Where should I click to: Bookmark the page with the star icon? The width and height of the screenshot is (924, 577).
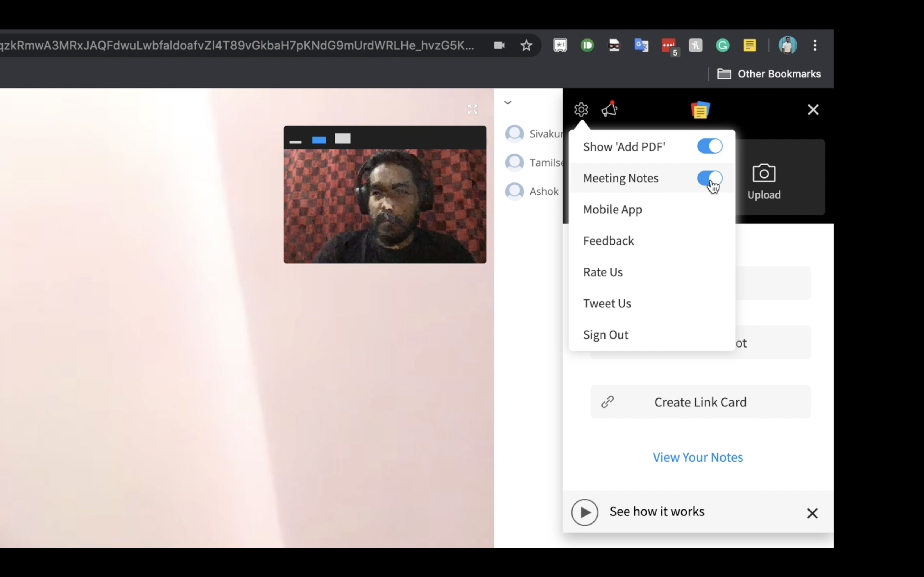coord(526,46)
